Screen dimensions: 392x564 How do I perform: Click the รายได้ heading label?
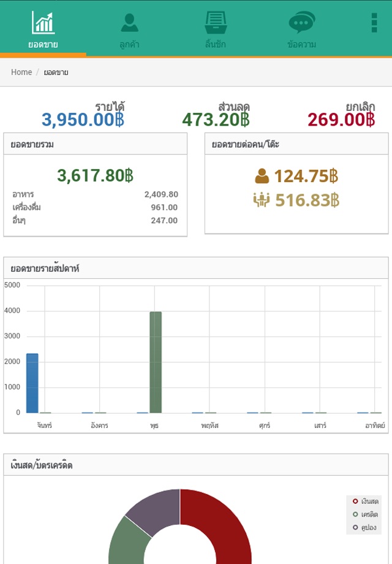coord(110,107)
